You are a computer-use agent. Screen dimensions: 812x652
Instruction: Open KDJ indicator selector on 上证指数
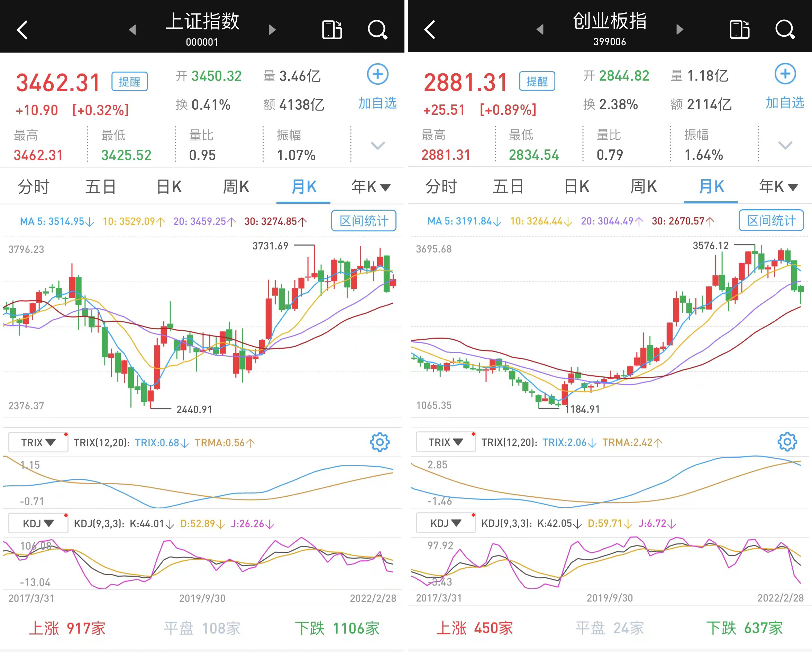tap(38, 523)
